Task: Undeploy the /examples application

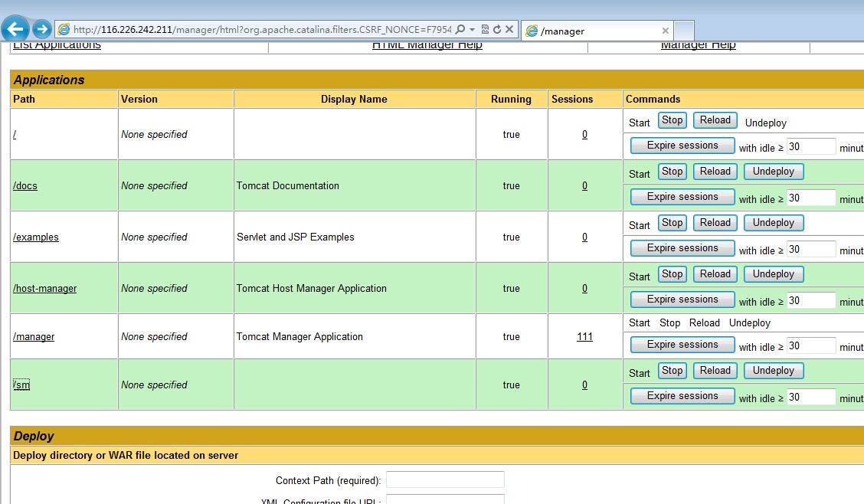Action: pos(774,223)
